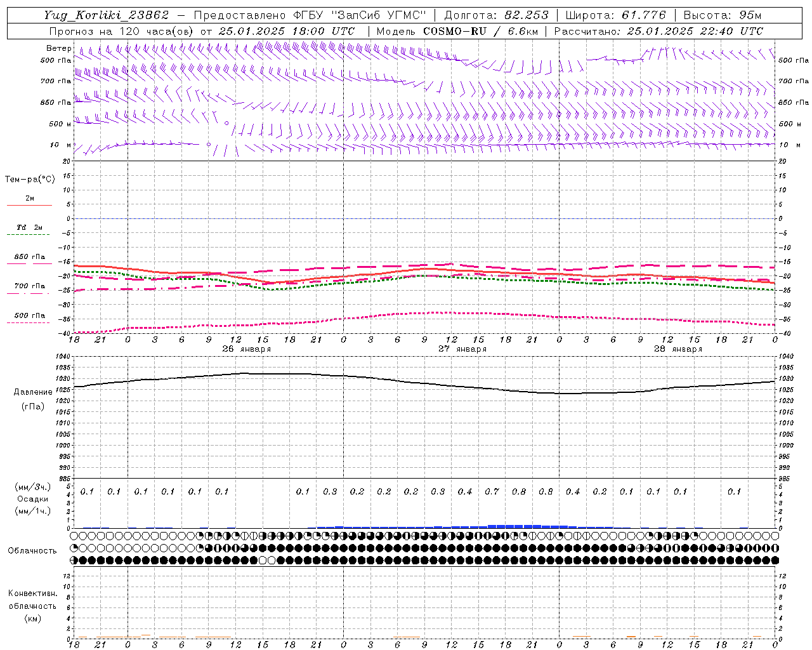Click the 'Конвективн.' convective cloud label
The width and height of the screenshot is (812, 650).
pos(32,594)
